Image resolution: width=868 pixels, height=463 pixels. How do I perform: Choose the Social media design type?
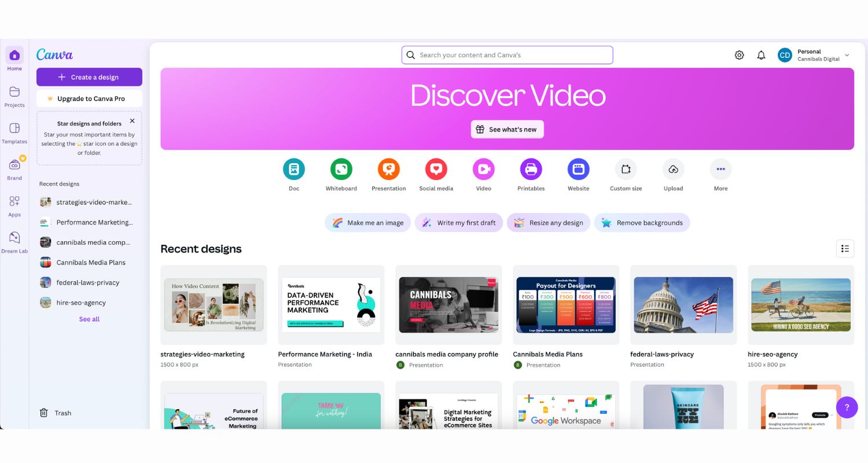436,169
